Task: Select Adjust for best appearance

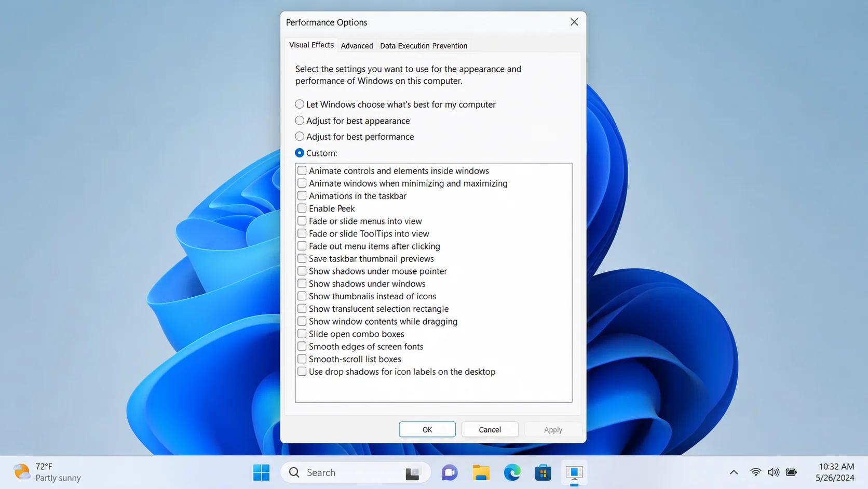Action: (x=300, y=121)
